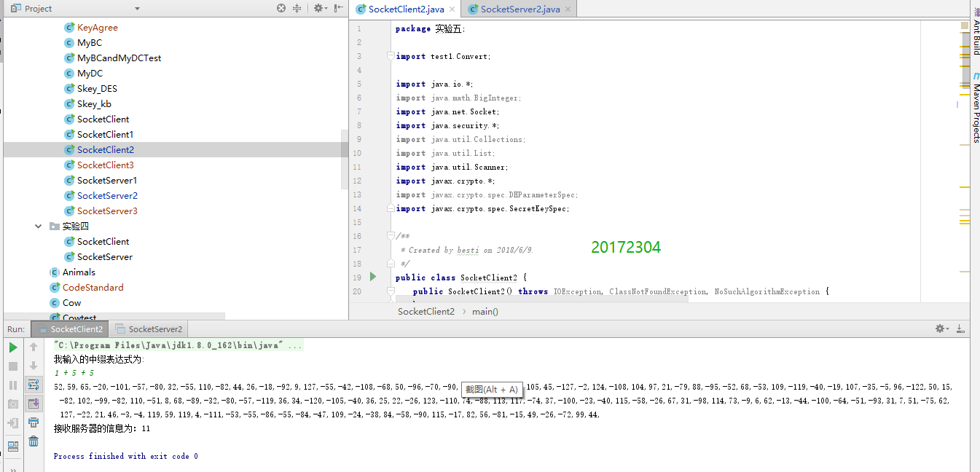
Task: Open the Run panel gear settings menu
Action: coord(943,329)
